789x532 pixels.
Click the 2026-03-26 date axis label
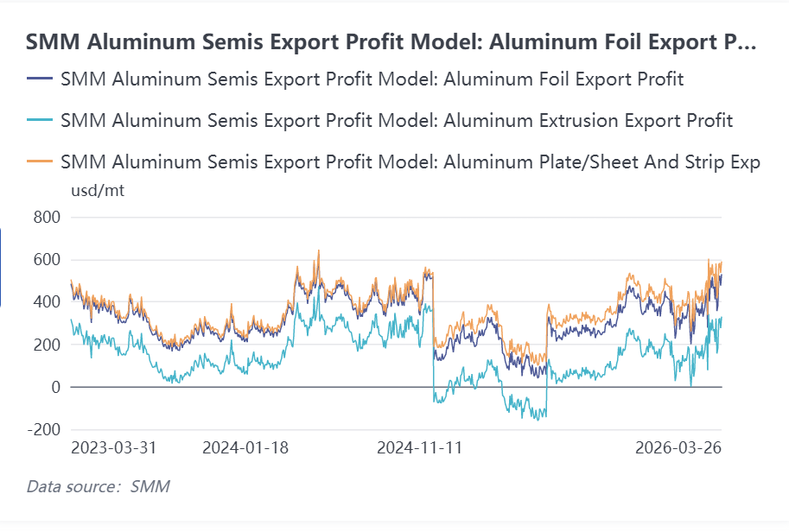click(678, 448)
